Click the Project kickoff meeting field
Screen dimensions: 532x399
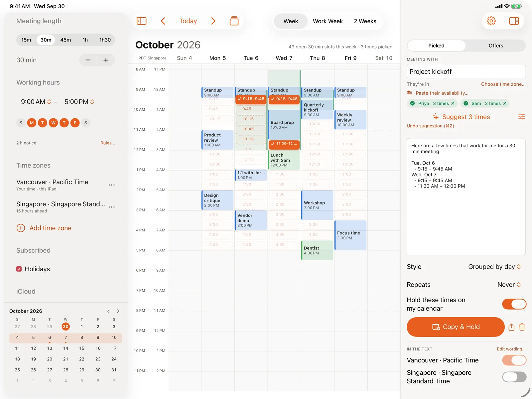pyautogui.click(x=466, y=71)
